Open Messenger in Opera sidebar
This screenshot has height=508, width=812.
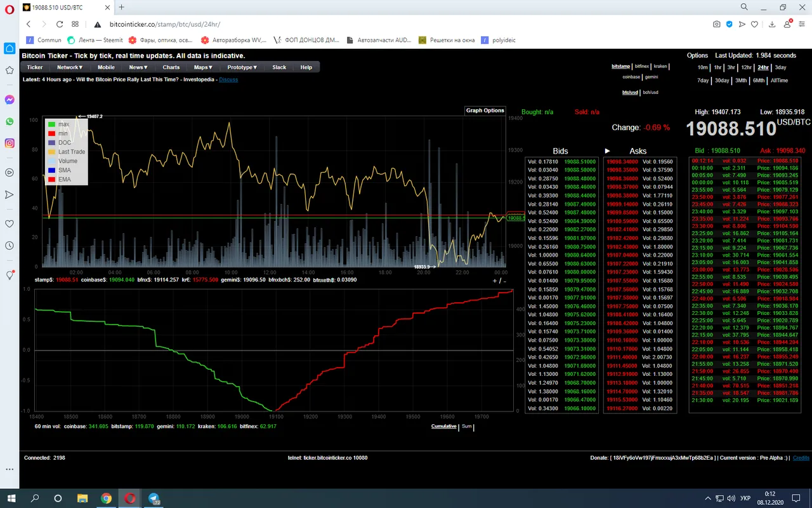[x=10, y=100]
